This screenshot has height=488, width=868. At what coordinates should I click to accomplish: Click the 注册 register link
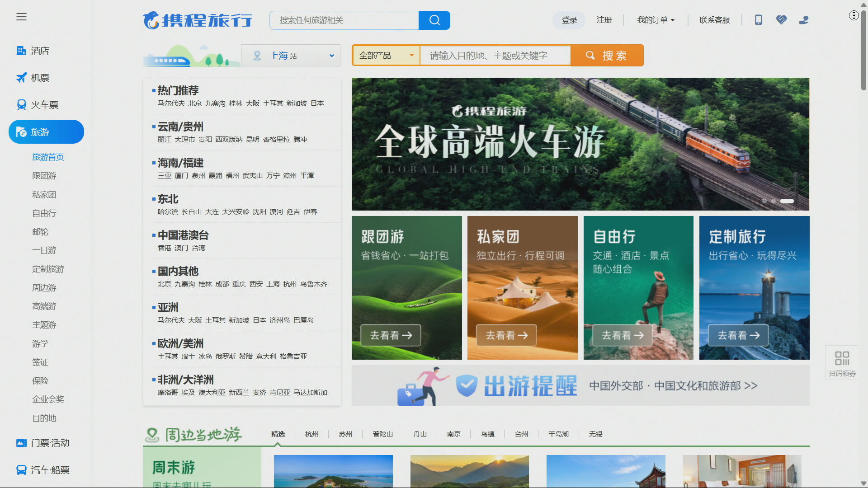point(604,20)
